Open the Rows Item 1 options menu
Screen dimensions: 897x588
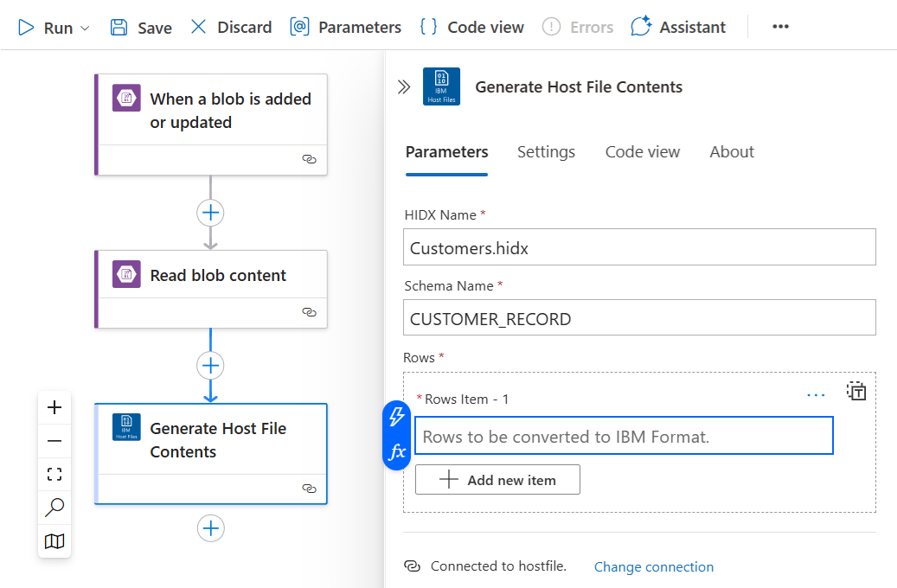tap(816, 395)
